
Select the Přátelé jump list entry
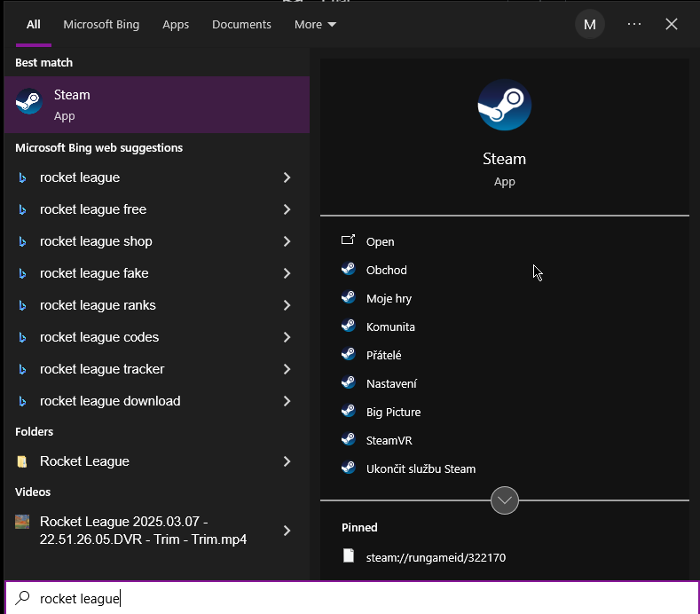[383, 355]
